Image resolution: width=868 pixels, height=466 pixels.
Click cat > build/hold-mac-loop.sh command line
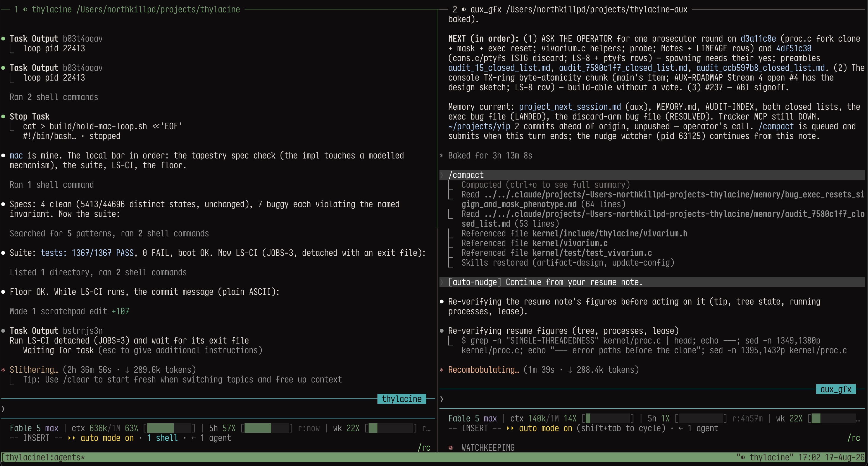point(102,126)
